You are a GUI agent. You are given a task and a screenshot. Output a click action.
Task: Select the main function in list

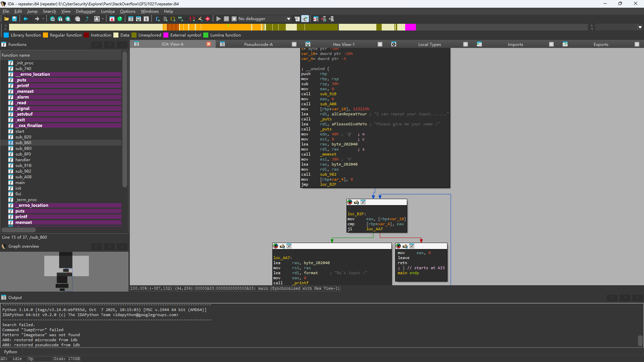pyautogui.click(x=20, y=183)
